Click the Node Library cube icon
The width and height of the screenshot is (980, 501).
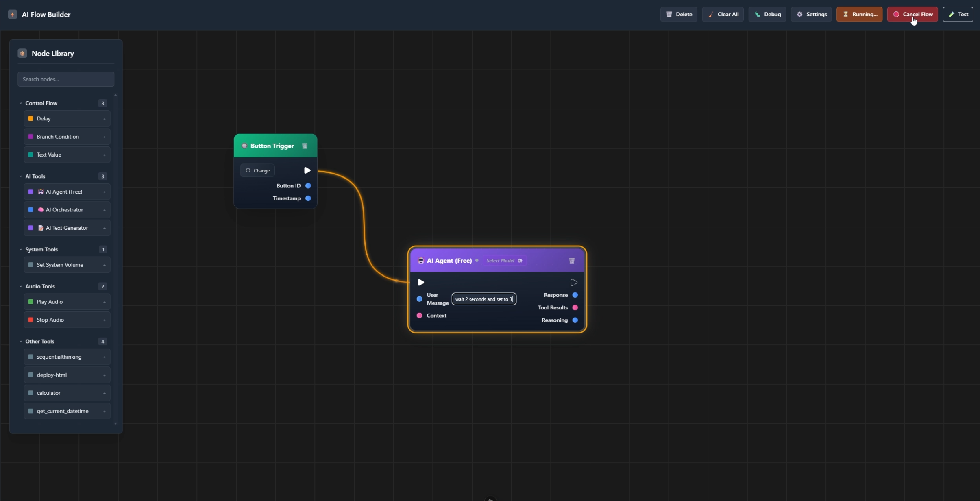click(22, 53)
